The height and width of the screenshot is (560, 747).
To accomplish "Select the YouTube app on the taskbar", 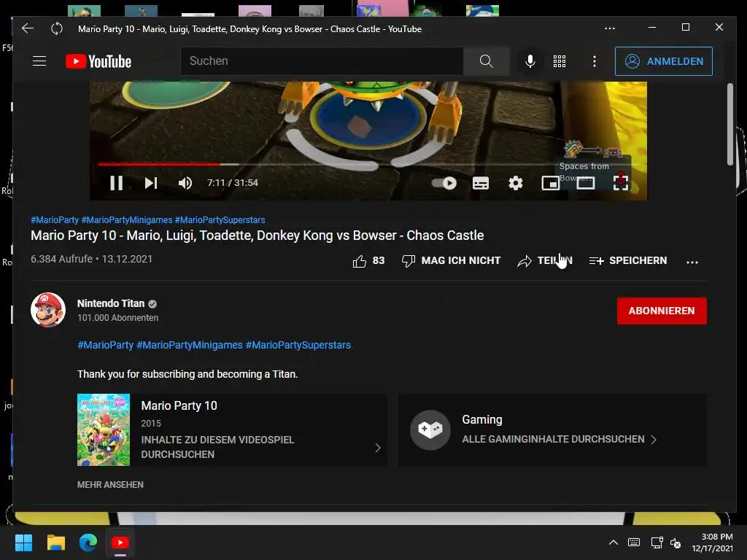I will coord(120,542).
